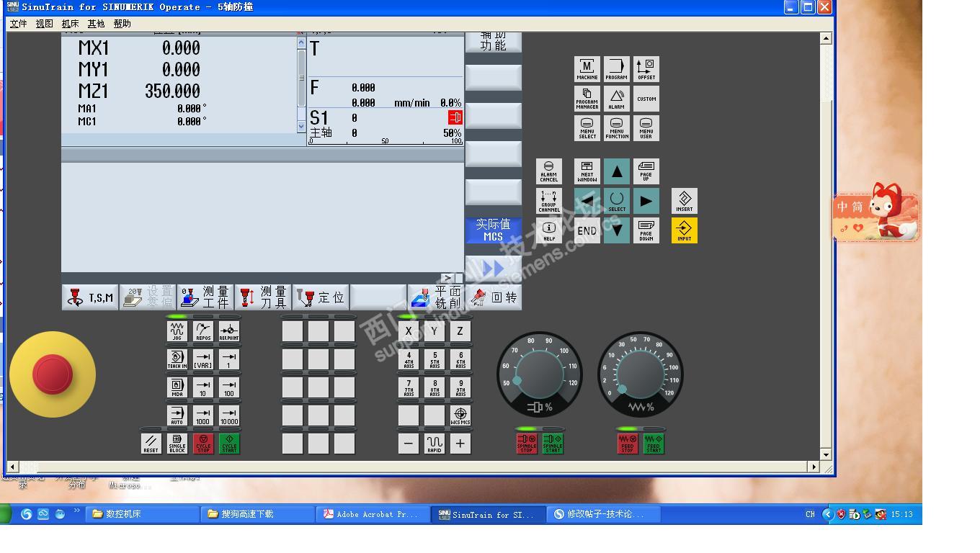Click the MENU FUNCTION key
The height and width of the screenshot is (553, 980).
point(617,128)
